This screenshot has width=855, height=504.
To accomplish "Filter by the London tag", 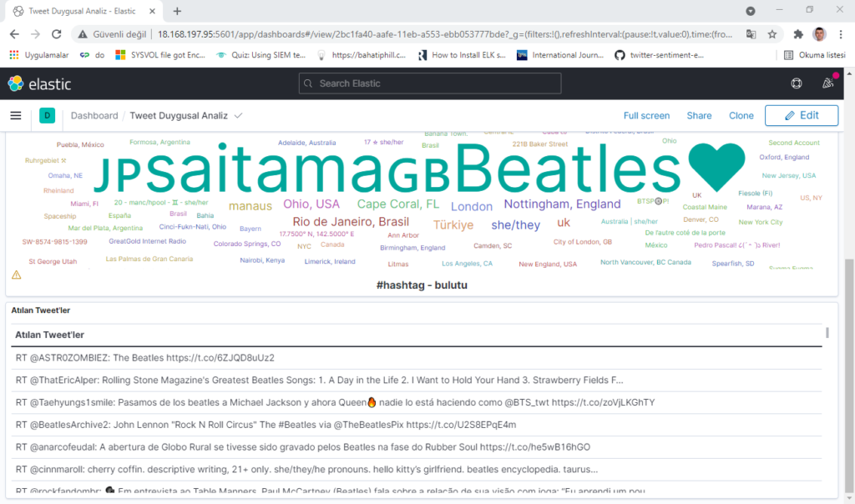I will point(472,206).
